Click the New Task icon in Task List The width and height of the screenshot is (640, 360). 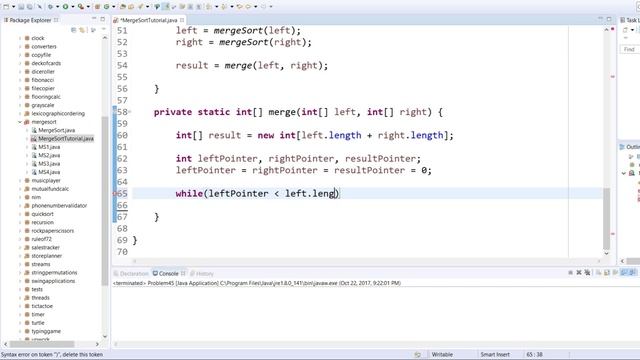tap(625, 30)
